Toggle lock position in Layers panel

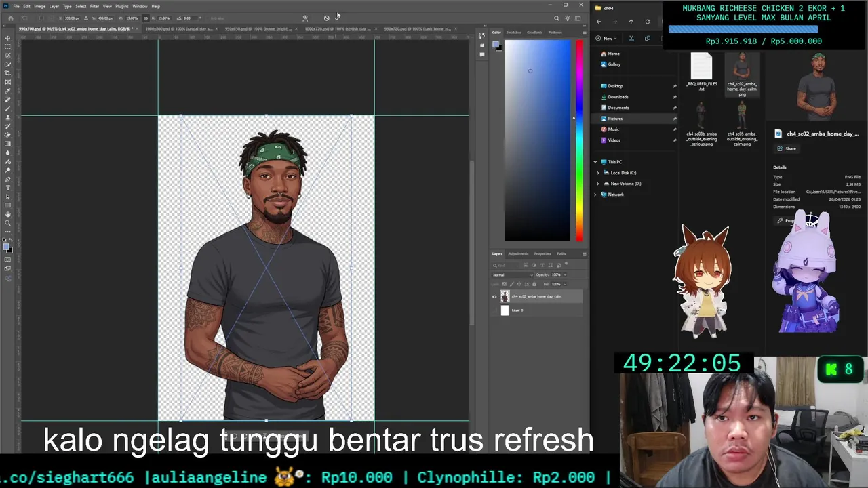[519, 284]
